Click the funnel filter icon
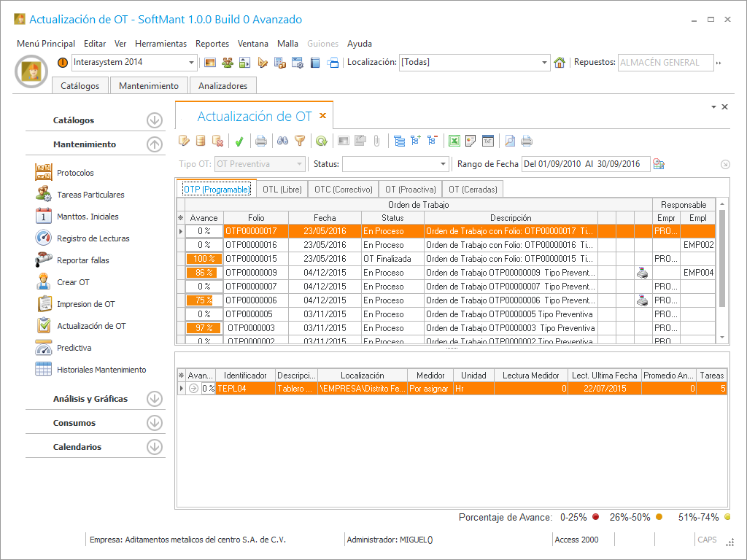Image resolution: width=747 pixels, height=560 pixels. coord(299,141)
